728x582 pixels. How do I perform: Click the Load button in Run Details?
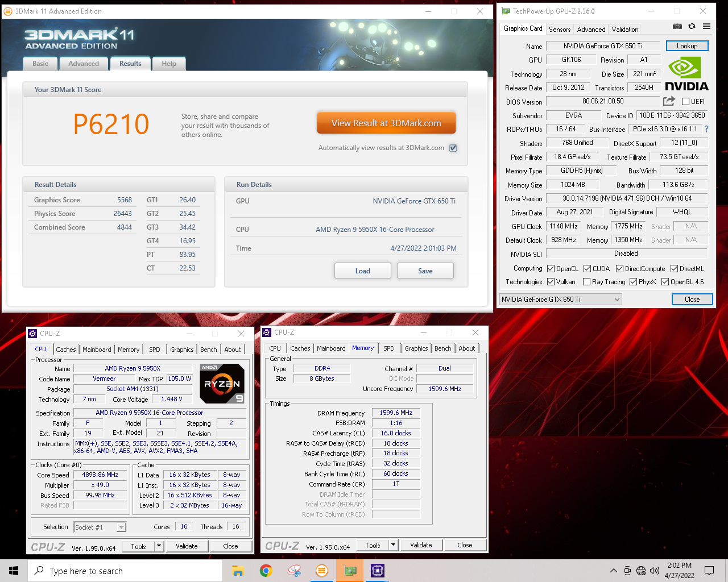coord(363,271)
